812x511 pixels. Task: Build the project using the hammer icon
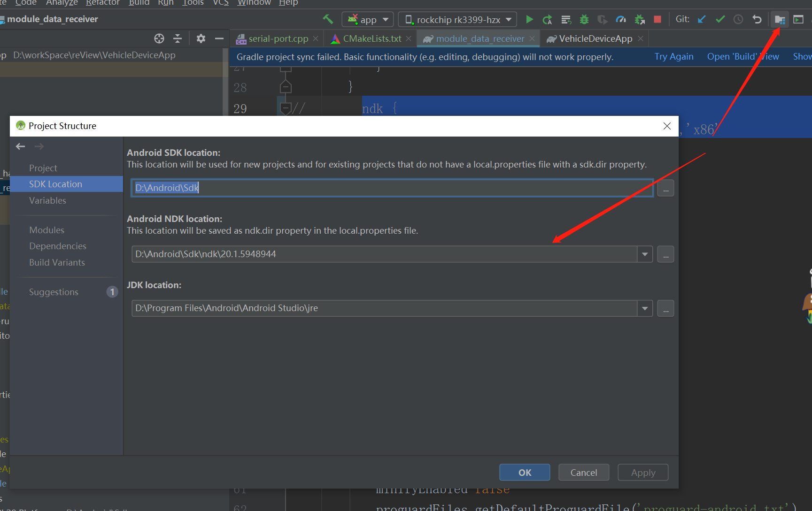tap(328, 19)
